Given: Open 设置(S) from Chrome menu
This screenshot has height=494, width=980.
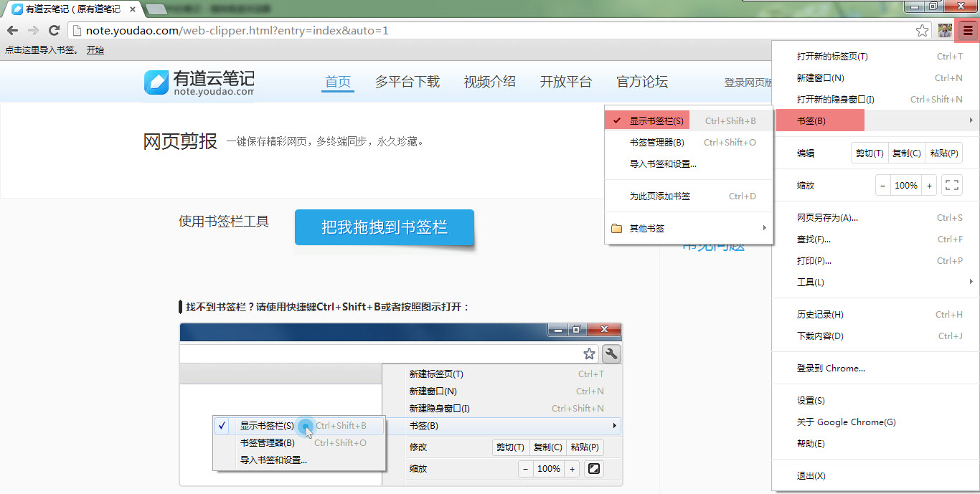Looking at the screenshot, I should point(876,400).
